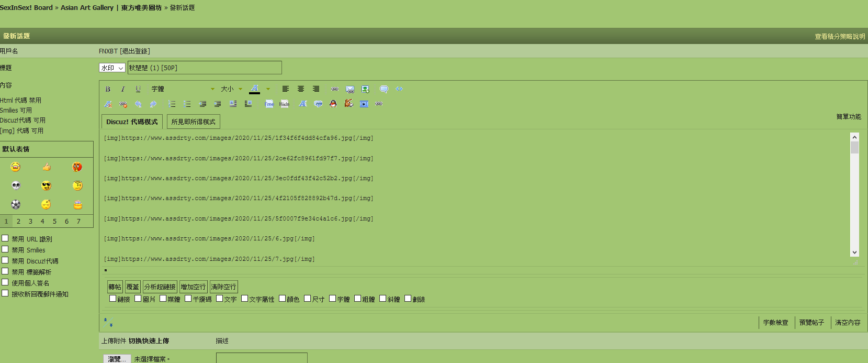
Task: Tick the 圖片 filter checkbox
Action: click(x=138, y=299)
